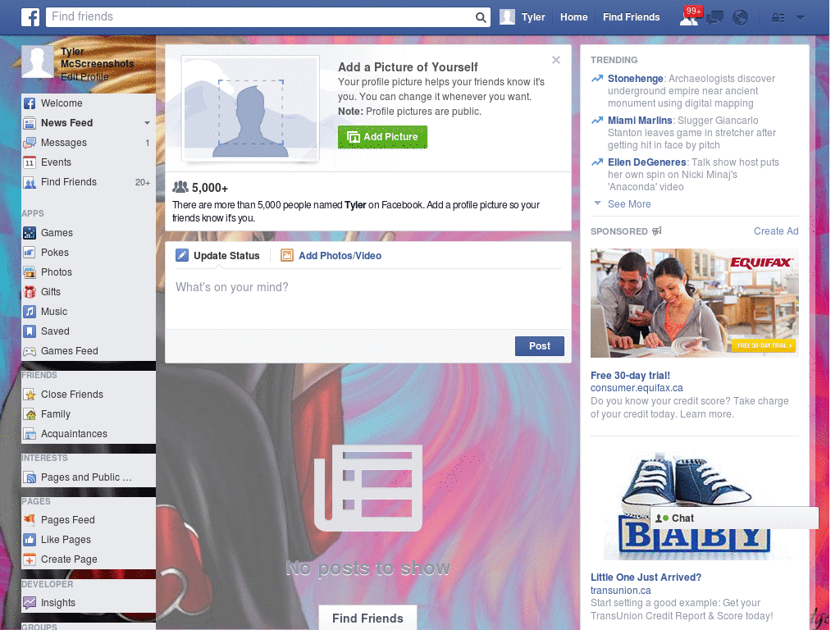Viewport: 840px width, 630px height.
Task: Click the Find Friends sidebar icon
Action: coord(30,182)
